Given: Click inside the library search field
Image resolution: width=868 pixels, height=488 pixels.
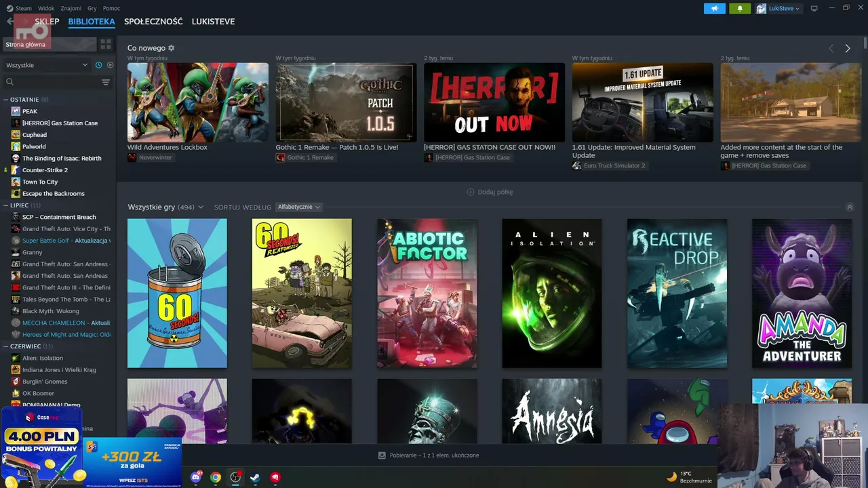Looking at the screenshot, I should click(56, 82).
